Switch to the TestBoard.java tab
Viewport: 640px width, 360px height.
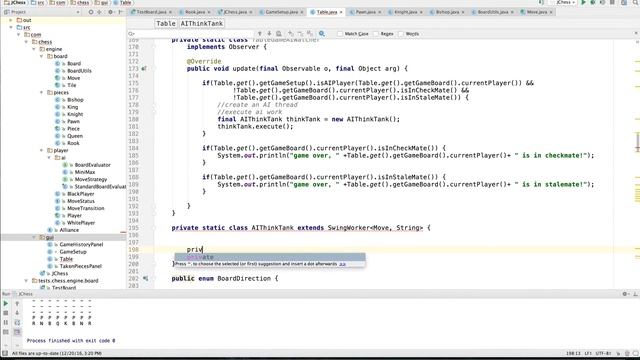pos(151,12)
